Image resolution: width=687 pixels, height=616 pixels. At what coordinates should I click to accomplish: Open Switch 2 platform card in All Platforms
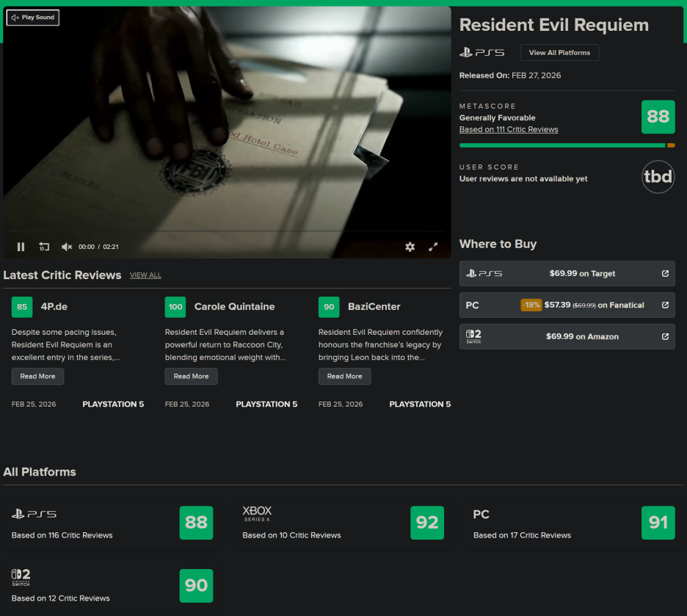pos(112,586)
